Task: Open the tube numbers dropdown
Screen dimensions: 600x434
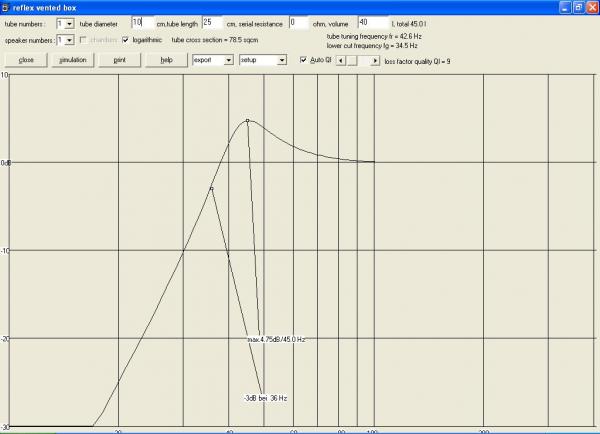Action: [69, 22]
